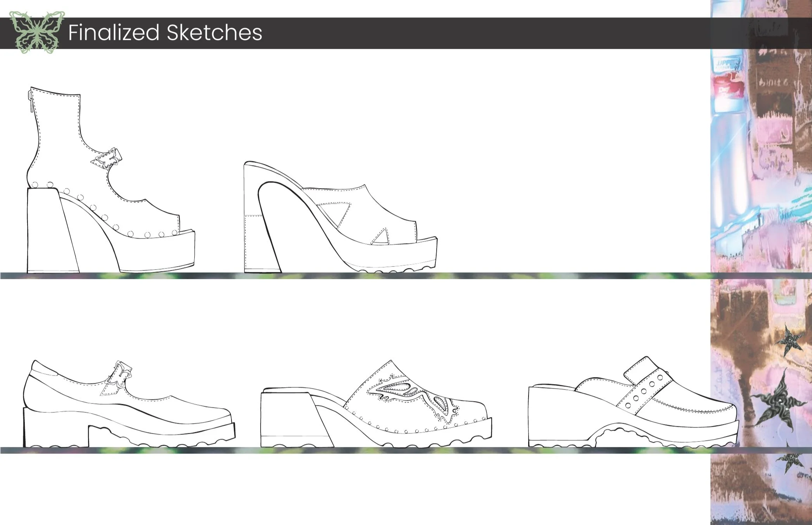Viewport: 812px width, 525px height.
Task: Click the zipper pull on the boot's back
Action: (30, 99)
